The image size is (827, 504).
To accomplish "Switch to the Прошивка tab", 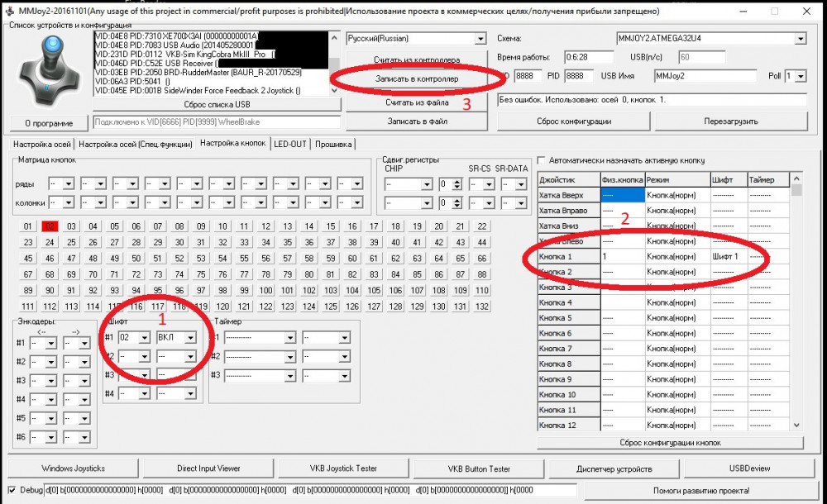I will pos(332,144).
